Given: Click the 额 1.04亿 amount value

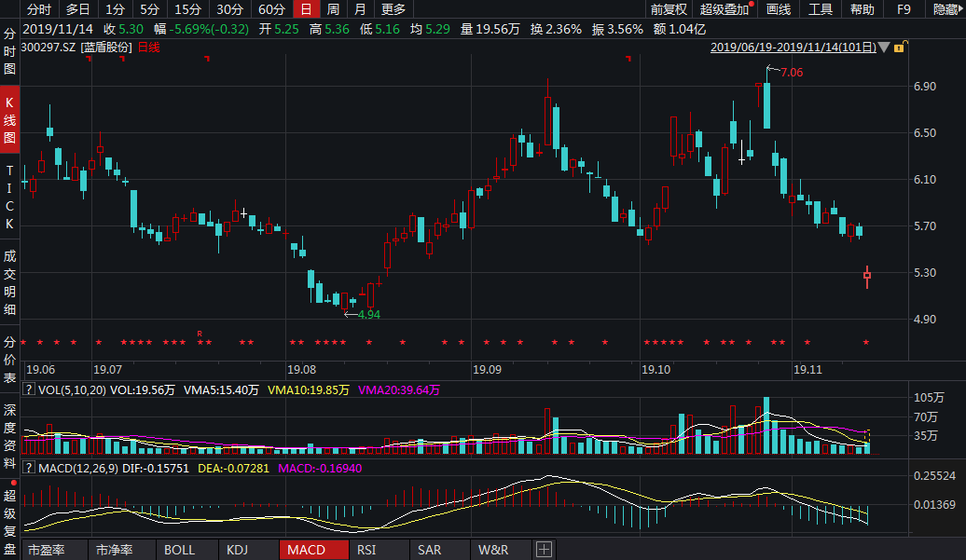Looking at the screenshot, I should point(680,29).
